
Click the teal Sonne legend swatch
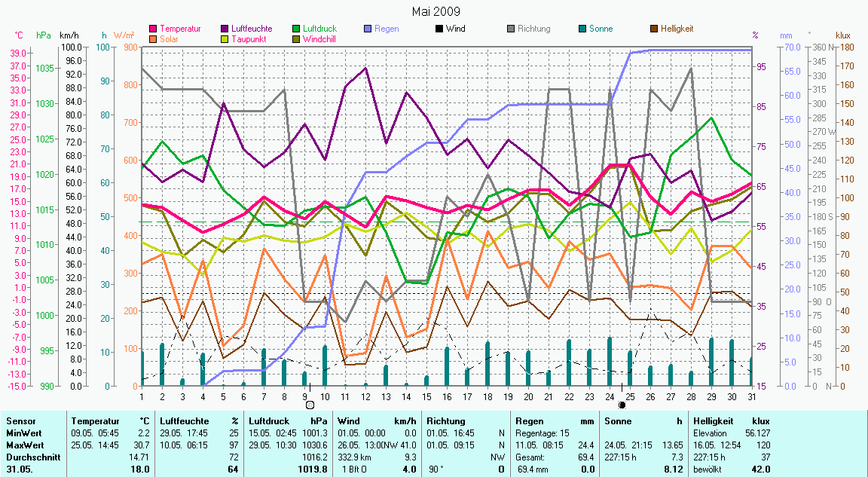[582, 29]
